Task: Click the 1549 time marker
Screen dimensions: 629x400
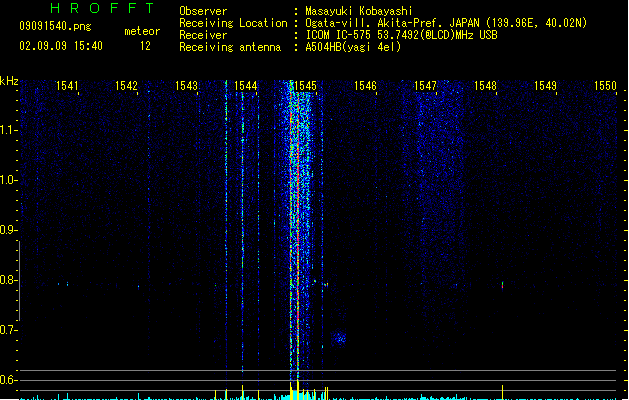Action: coord(545,86)
